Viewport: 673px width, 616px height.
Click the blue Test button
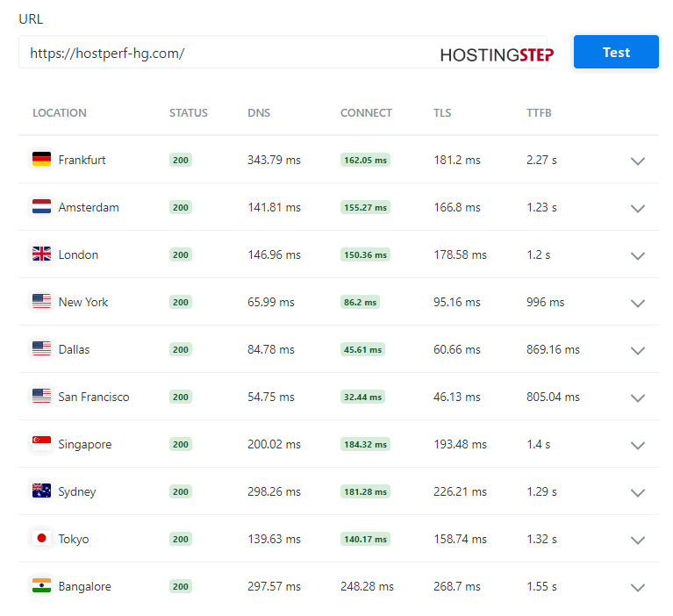[616, 52]
